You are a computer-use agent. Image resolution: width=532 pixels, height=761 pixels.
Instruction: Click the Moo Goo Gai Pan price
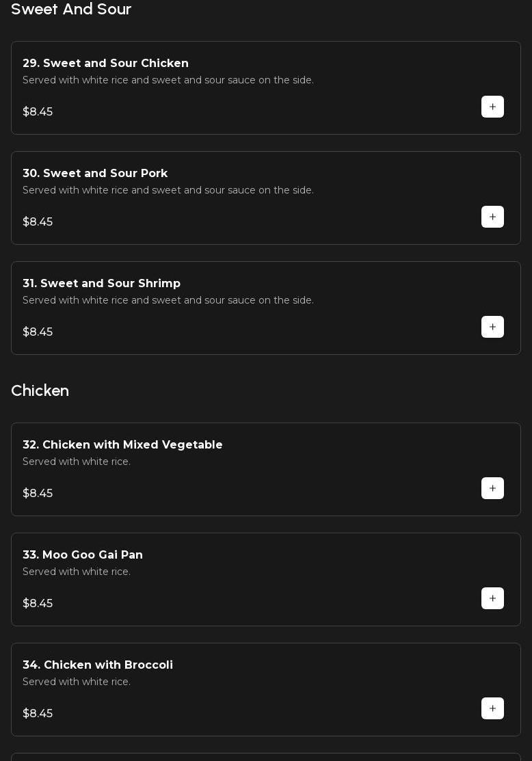point(38,603)
